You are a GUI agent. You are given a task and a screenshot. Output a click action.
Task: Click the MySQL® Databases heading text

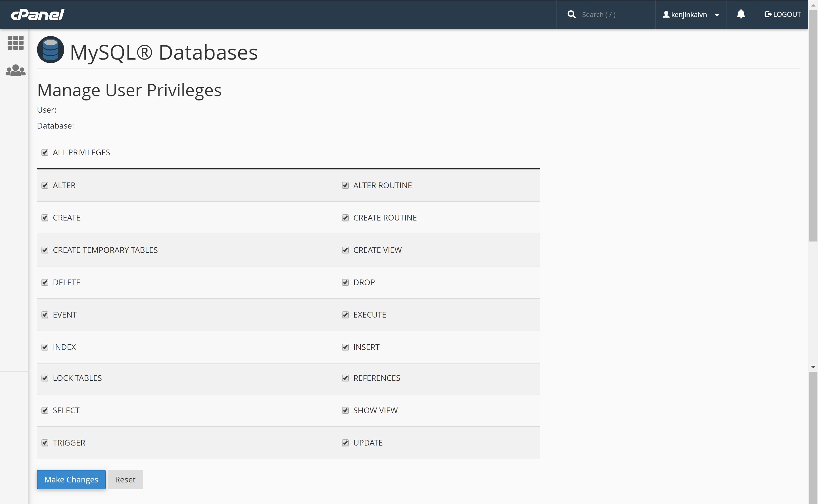[164, 52]
